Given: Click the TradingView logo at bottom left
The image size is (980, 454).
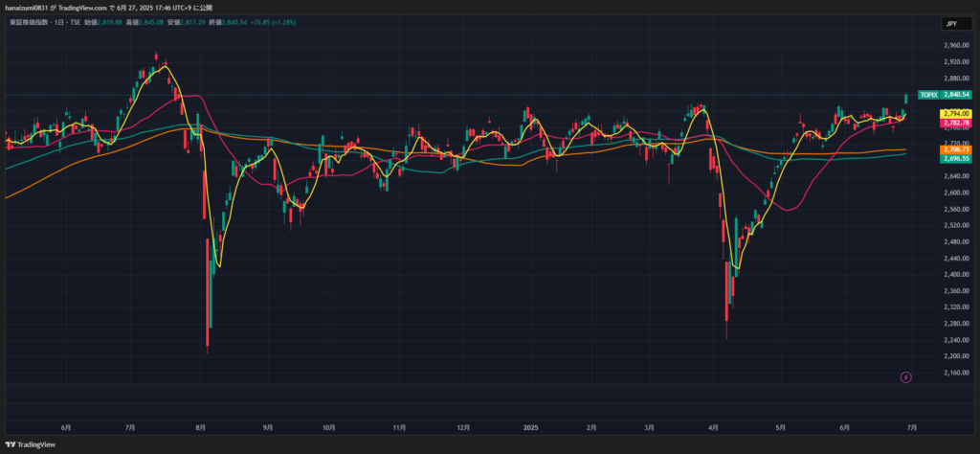Looking at the screenshot, I should point(31,444).
